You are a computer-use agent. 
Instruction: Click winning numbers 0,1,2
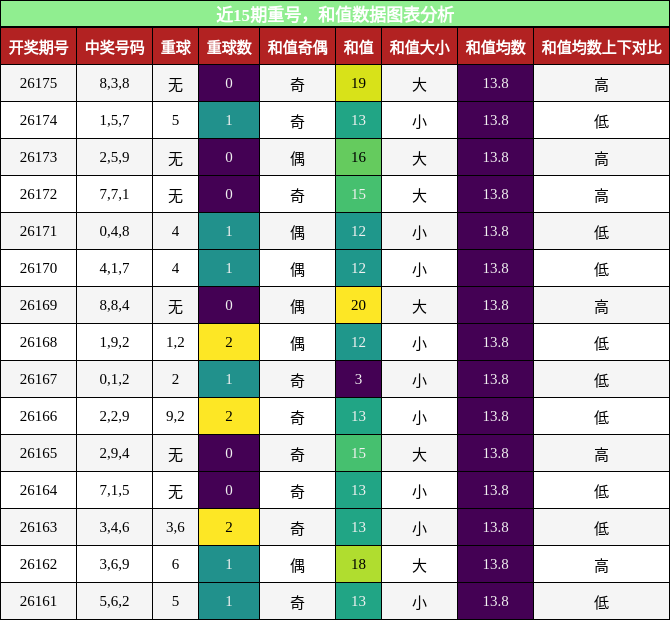pos(115,379)
